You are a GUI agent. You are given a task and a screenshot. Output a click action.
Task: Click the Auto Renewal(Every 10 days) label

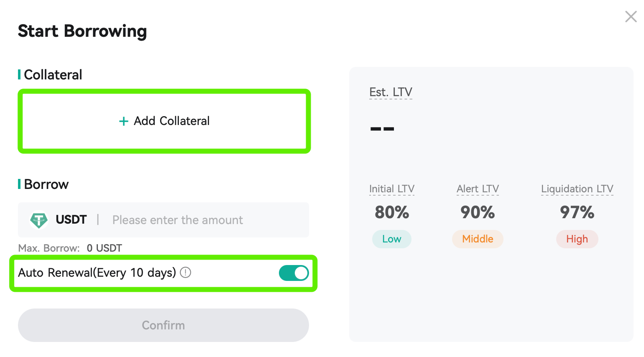[x=97, y=273]
